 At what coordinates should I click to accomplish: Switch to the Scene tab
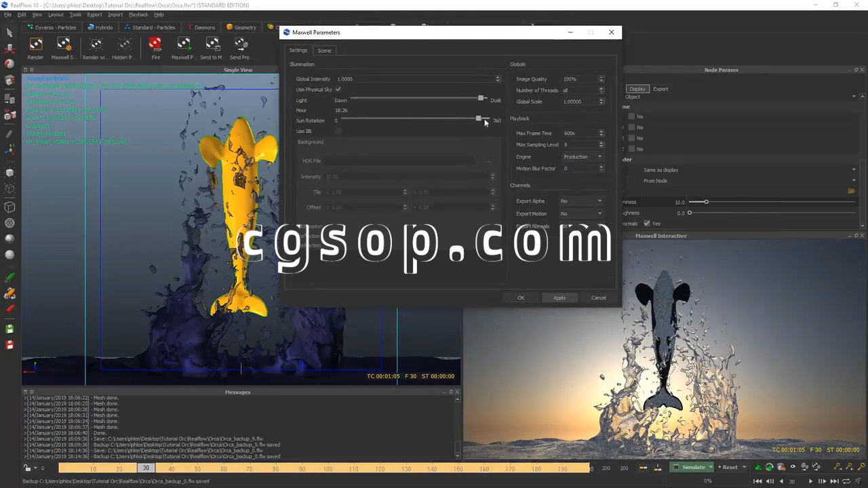(325, 51)
